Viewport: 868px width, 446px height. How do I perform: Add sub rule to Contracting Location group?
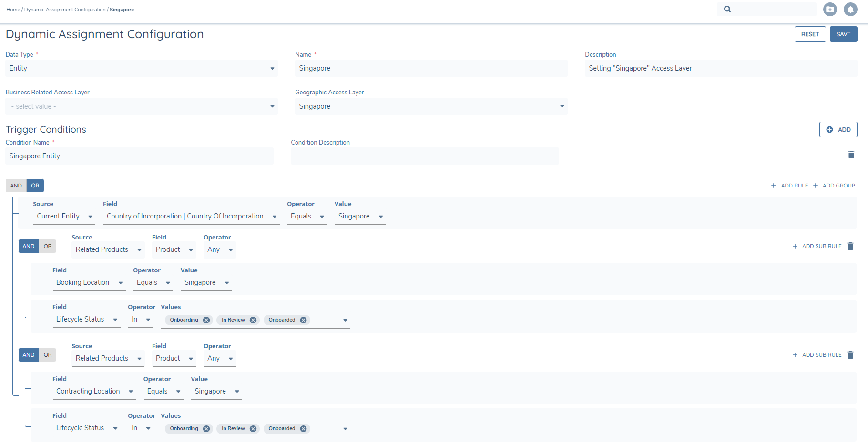coord(817,355)
